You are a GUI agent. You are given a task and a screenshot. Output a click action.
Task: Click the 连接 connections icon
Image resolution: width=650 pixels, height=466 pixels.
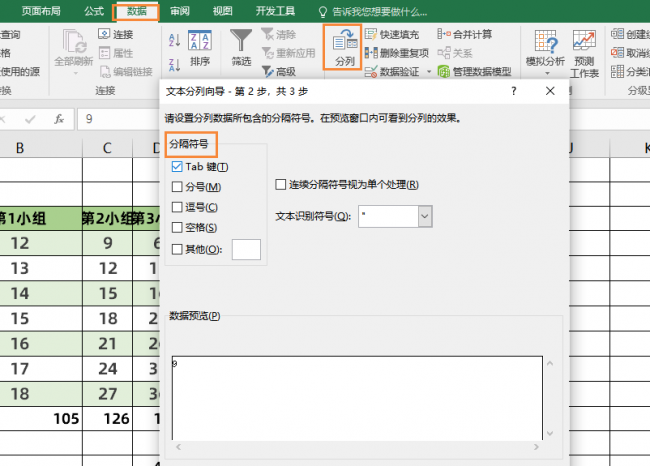point(104,34)
